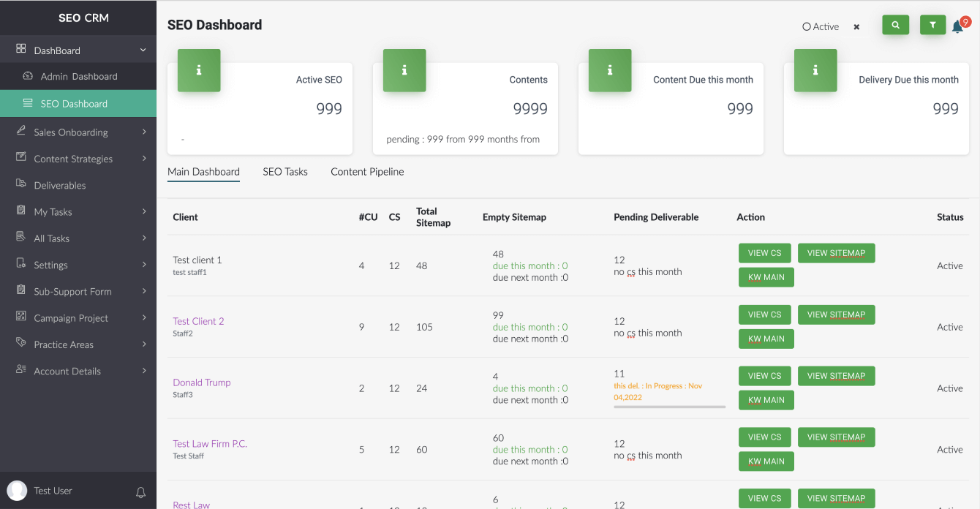Image resolution: width=980 pixels, height=509 pixels.
Task: Switch to the SEO Tasks tab
Action: 285,172
